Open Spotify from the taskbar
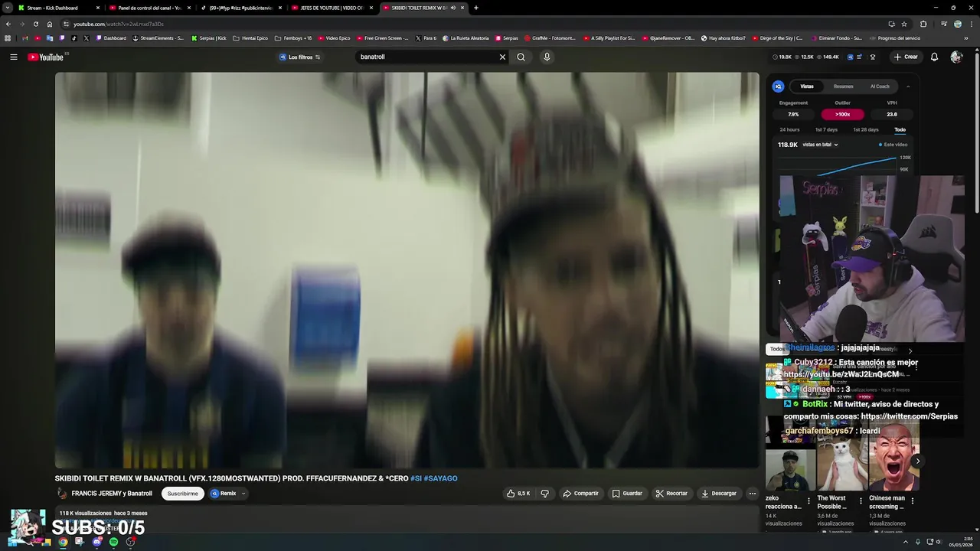The height and width of the screenshot is (551, 980). 114,542
